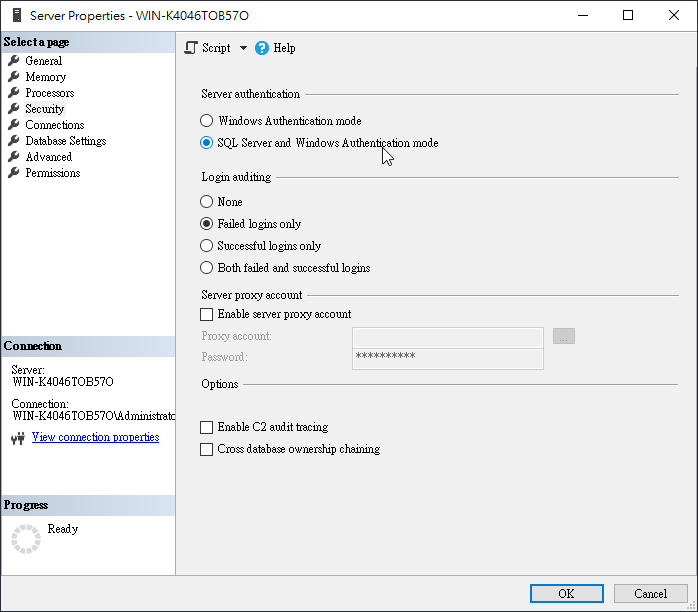Viewport: 698px width, 612px height.
Task: Select SQL Server and Windows Authentication mode
Action: tap(319, 143)
